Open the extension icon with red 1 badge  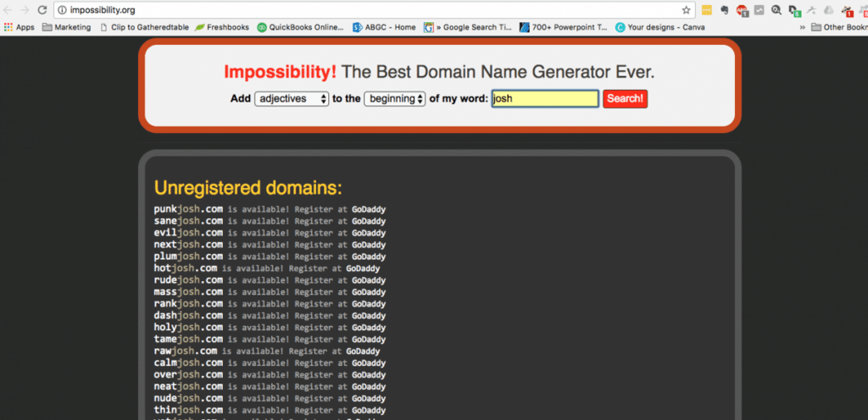pos(847,10)
